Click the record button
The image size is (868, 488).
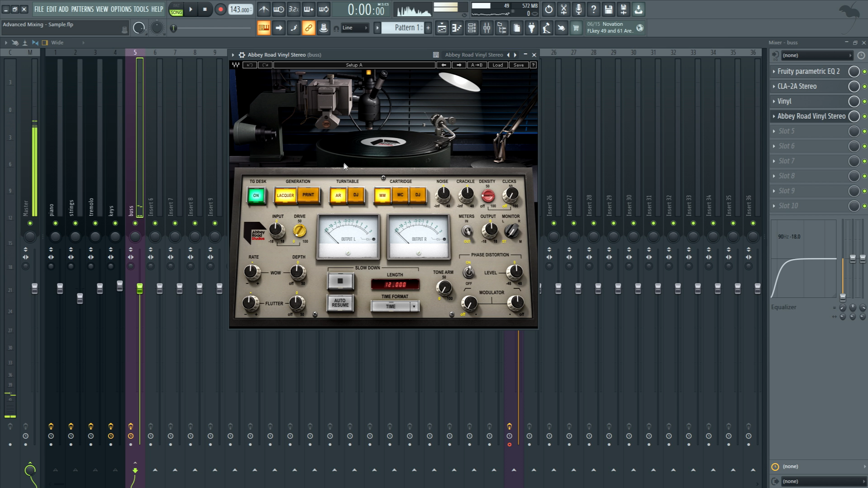tap(220, 9)
